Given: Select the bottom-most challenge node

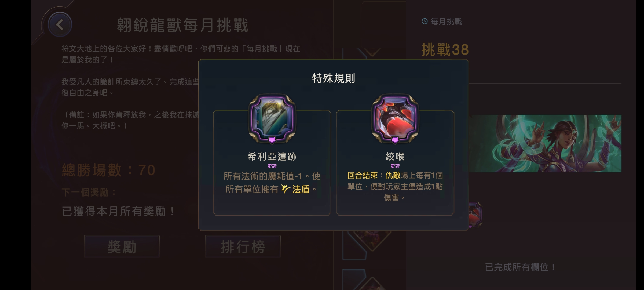Looking at the screenshot, I should tap(372, 284).
